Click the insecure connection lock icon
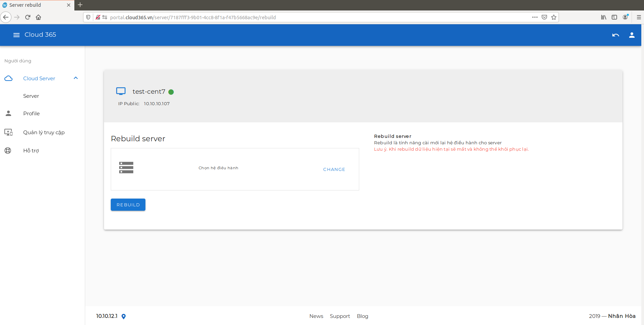This screenshot has width=644, height=325. click(98, 17)
